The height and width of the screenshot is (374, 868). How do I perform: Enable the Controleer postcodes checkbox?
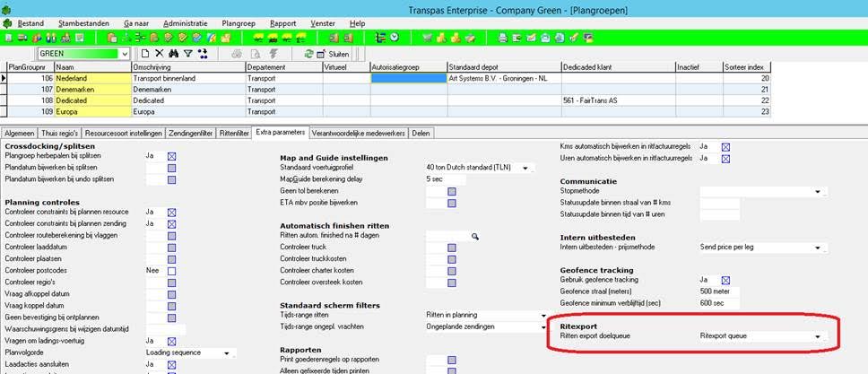[x=171, y=271]
